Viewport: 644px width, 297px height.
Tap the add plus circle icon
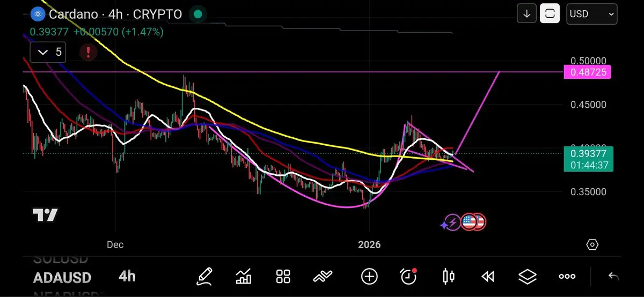[369, 276]
